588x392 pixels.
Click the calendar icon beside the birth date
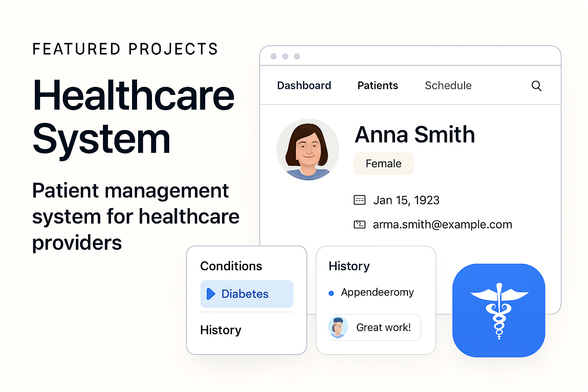(x=359, y=200)
